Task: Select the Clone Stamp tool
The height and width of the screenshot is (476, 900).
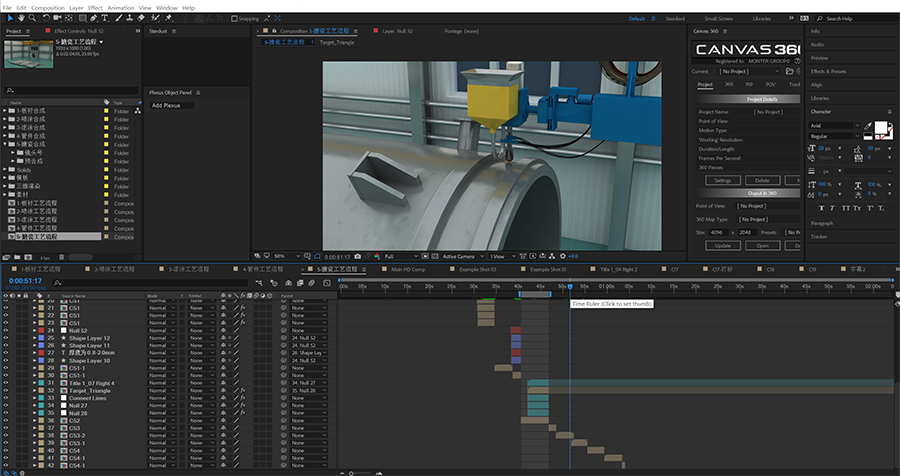Action: (130, 18)
